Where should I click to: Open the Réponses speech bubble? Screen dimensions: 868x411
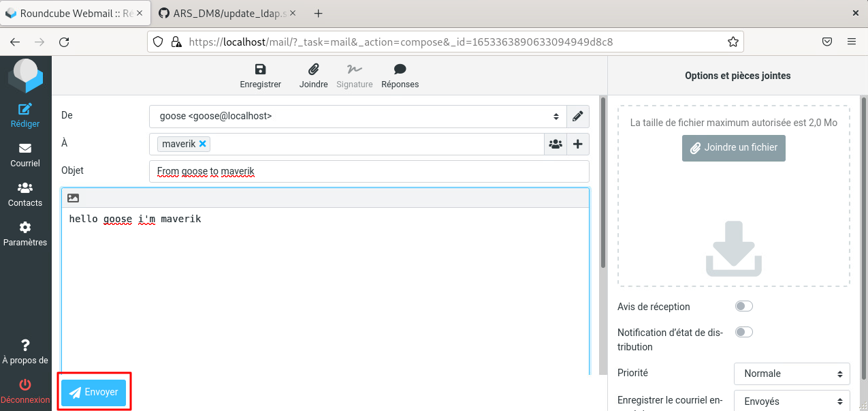(400, 70)
